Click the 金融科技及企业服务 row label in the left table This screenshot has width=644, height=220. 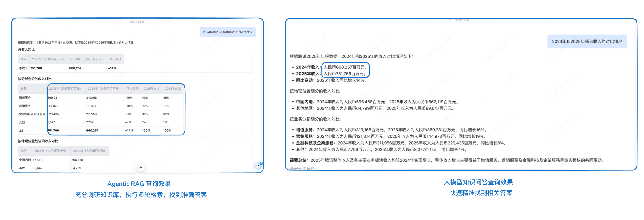click(32, 114)
